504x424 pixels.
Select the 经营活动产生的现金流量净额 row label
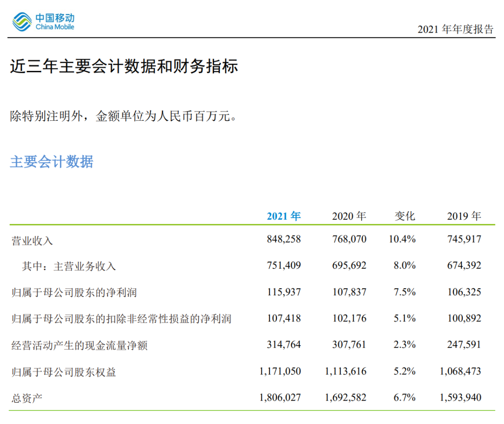(79, 346)
